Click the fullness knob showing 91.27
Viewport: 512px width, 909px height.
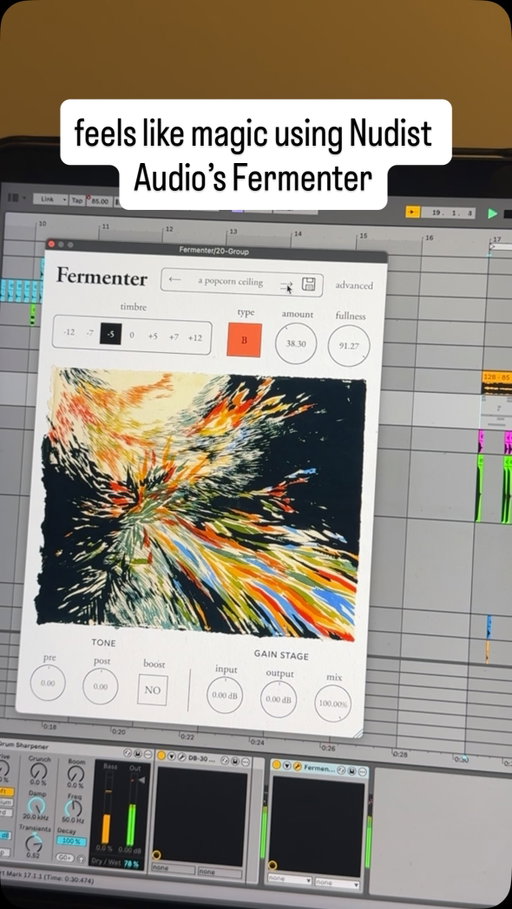coord(349,346)
